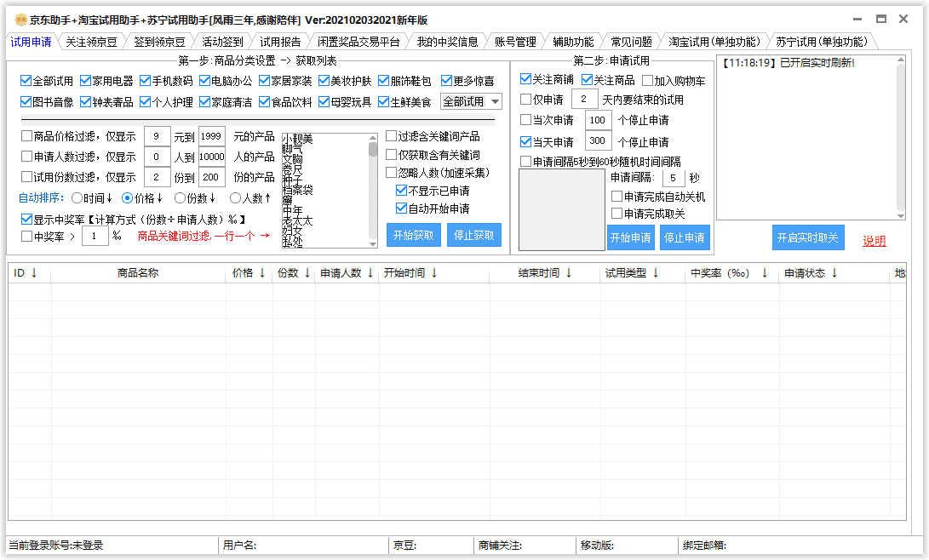This screenshot has height=560, width=929.
Task: Open the 说明 link
Action: click(x=874, y=238)
